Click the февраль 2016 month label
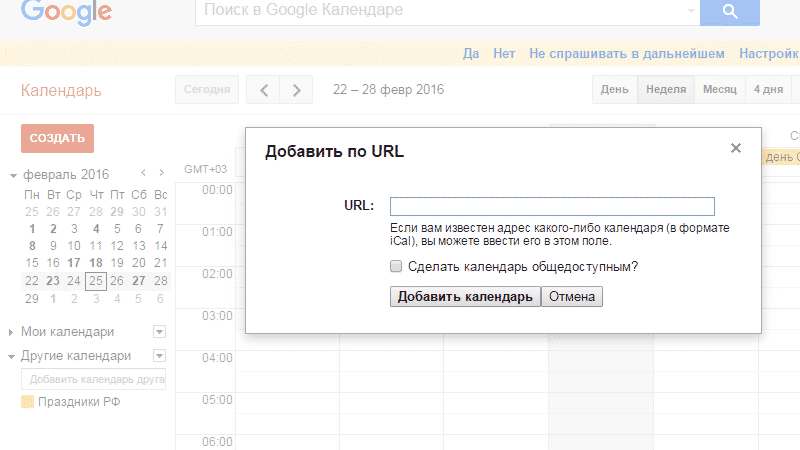 (x=66, y=174)
